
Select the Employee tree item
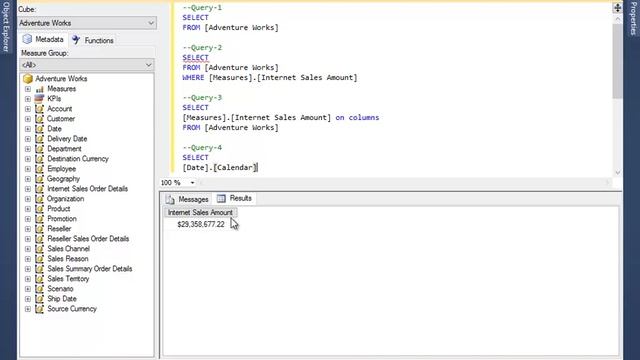(x=62, y=169)
